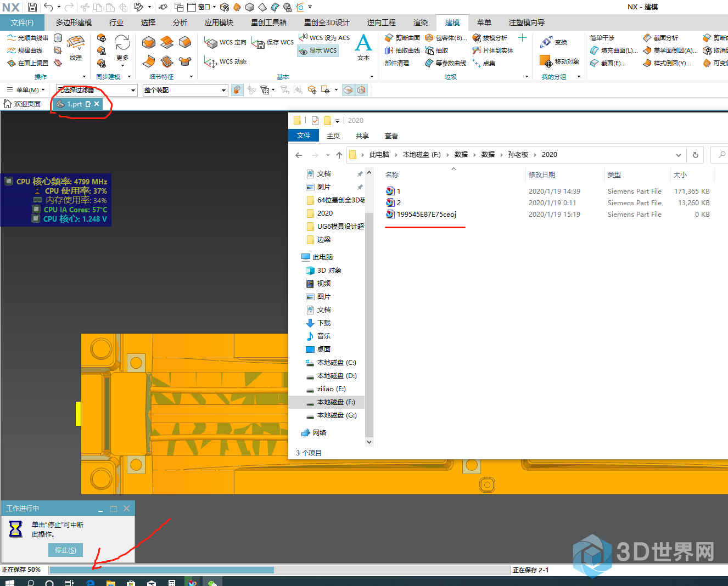Image resolution: width=728 pixels, height=586 pixels.
Task: Click the 名称 column header
Action: click(392, 174)
